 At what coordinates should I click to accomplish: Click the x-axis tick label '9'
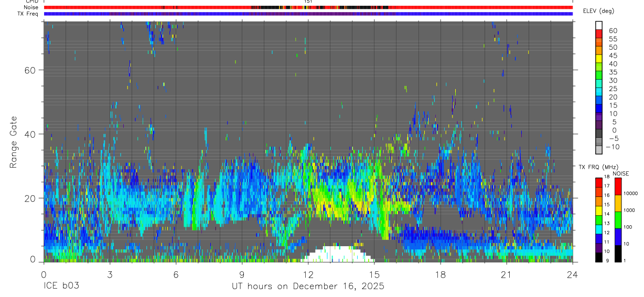(242, 274)
